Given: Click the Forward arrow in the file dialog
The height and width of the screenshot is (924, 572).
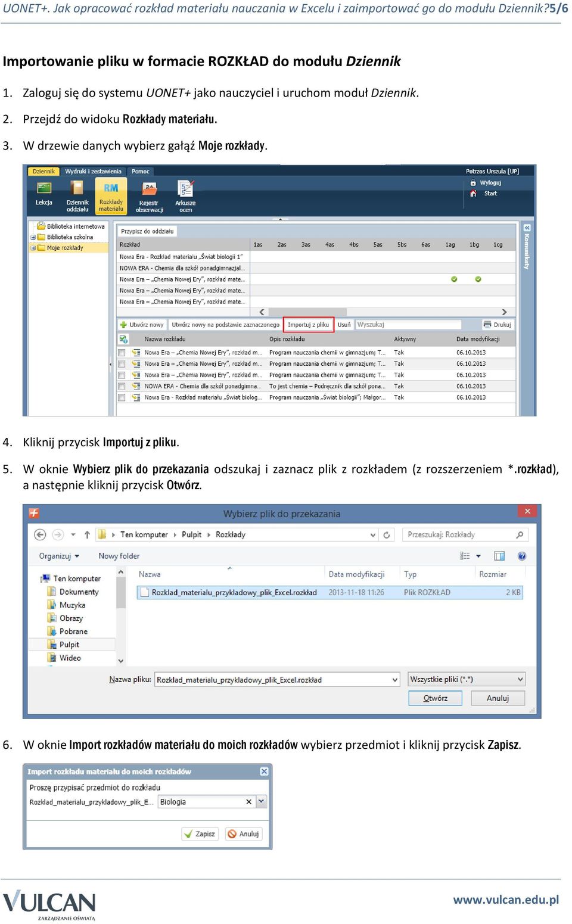Looking at the screenshot, I should coord(58,534).
